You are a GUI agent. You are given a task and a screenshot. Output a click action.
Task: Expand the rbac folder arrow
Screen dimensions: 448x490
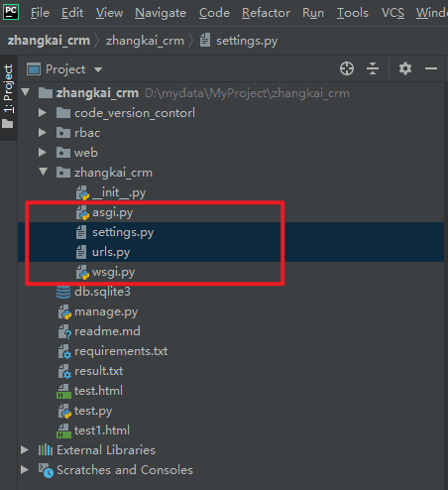pos(43,133)
